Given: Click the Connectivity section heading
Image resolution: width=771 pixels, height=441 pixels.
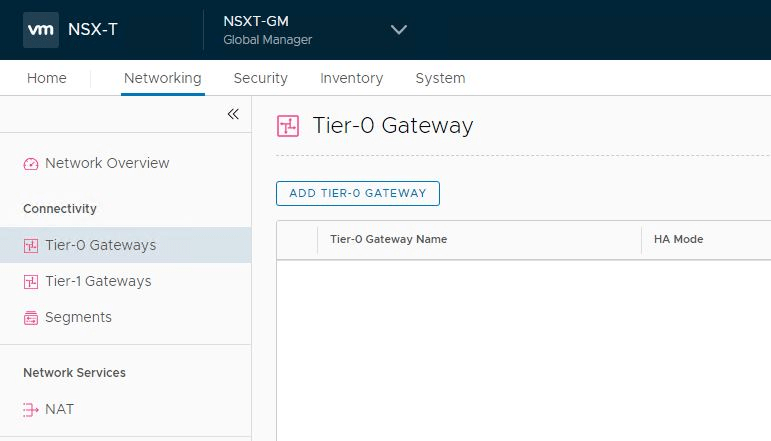Looking at the screenshot, I should click(x=60, y=208).
